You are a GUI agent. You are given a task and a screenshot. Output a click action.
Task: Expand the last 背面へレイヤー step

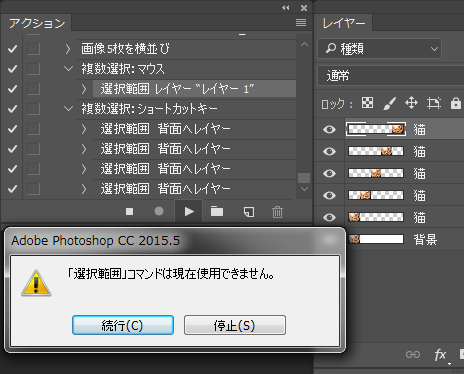[x=84, y=189]
